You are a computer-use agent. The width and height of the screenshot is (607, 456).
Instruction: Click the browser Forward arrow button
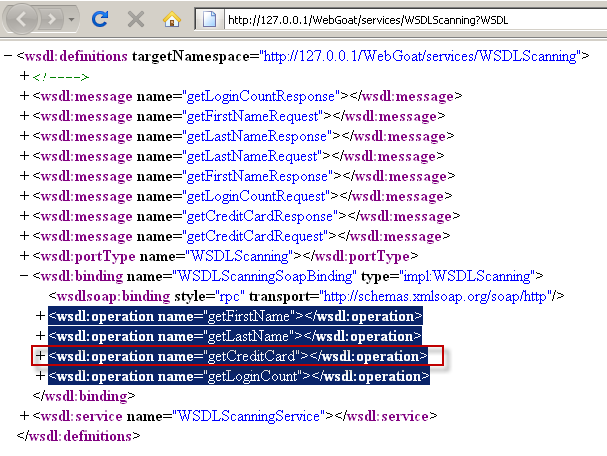coord(51,19)
